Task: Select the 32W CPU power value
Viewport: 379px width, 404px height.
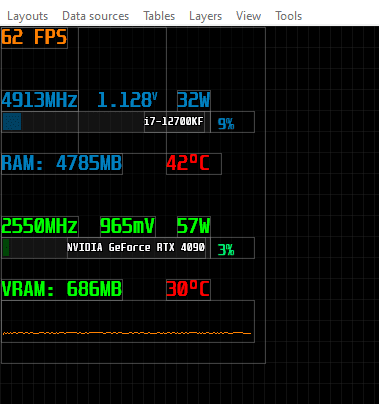Action: tap(194, 100)
